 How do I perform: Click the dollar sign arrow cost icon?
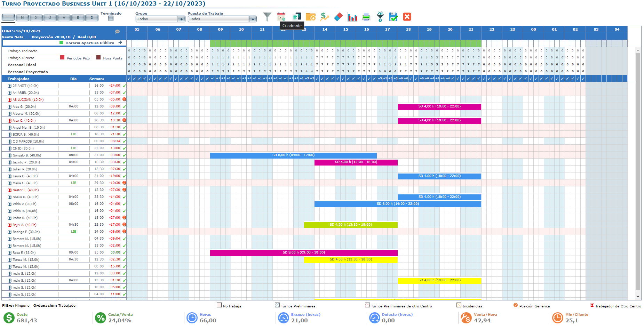tap(324, 17)
